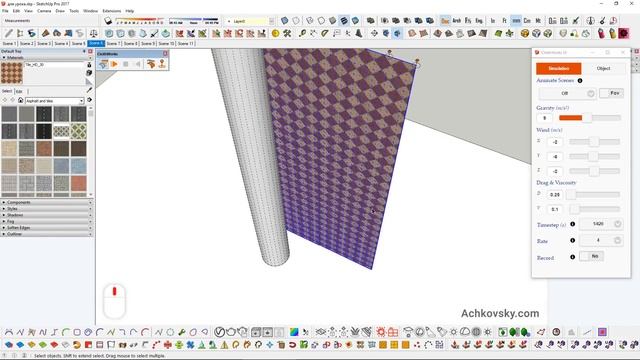Click the current material Tile preview thumbnail

(12, 73)
